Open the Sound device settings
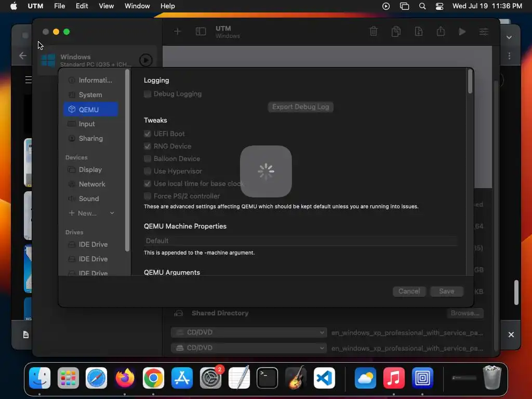The height and width of the screenshot is (399, 532). point(90,199)
